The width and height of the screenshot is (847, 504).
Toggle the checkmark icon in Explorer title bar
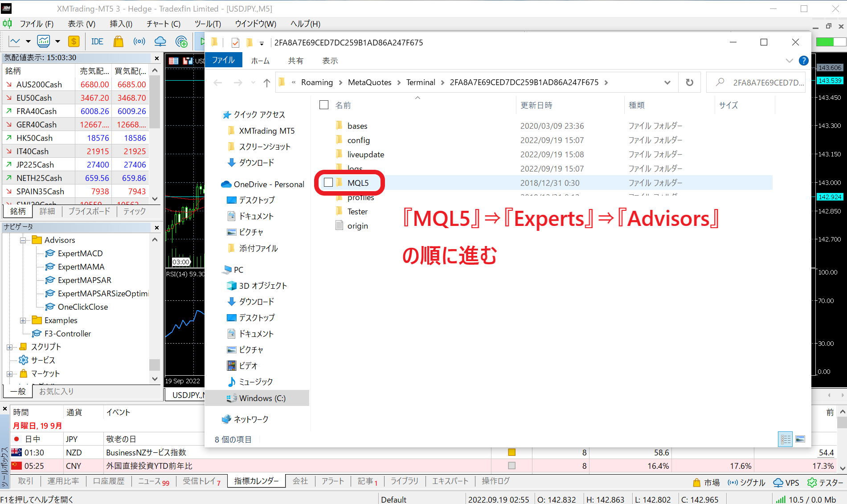point(235,43)
